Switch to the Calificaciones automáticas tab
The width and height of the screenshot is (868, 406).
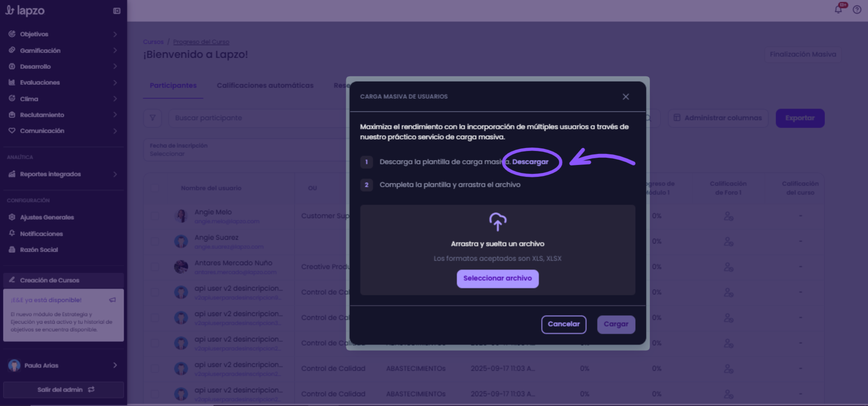click(x=265, y=86)
